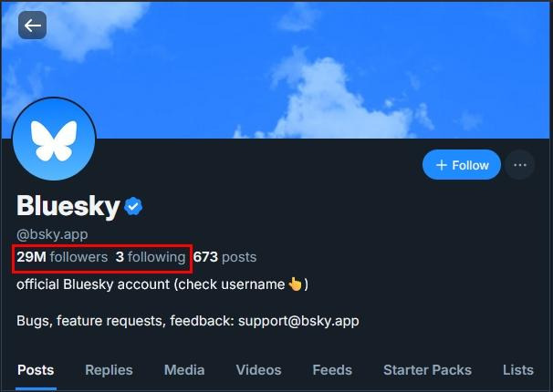Open the more options ellipsis menu
Viewport: 553px width, 392px height.
520,165
